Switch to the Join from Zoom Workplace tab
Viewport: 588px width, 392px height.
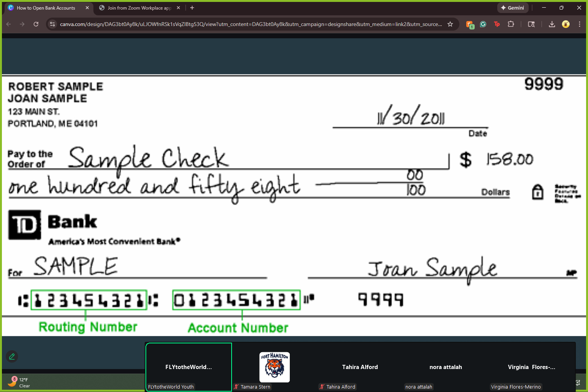point(139,8)
